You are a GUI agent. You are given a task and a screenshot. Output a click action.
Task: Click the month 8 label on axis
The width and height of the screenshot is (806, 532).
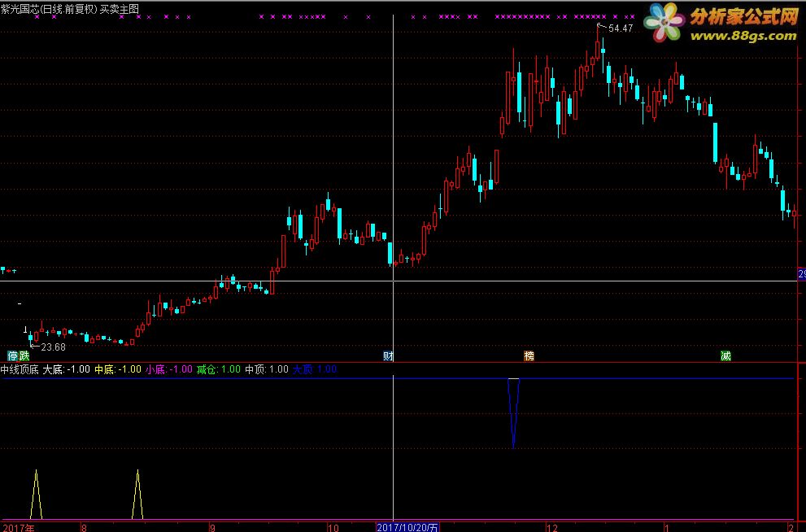84,527
